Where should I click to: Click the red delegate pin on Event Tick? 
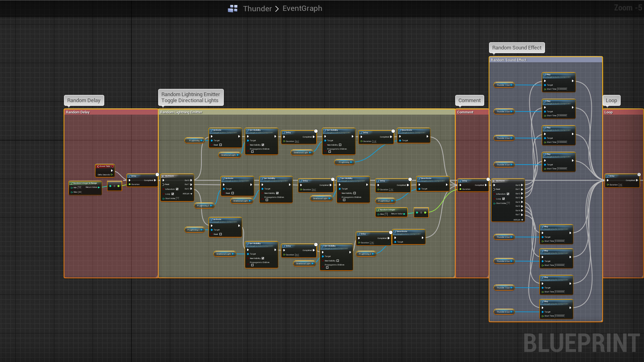[x=113, y=166]
